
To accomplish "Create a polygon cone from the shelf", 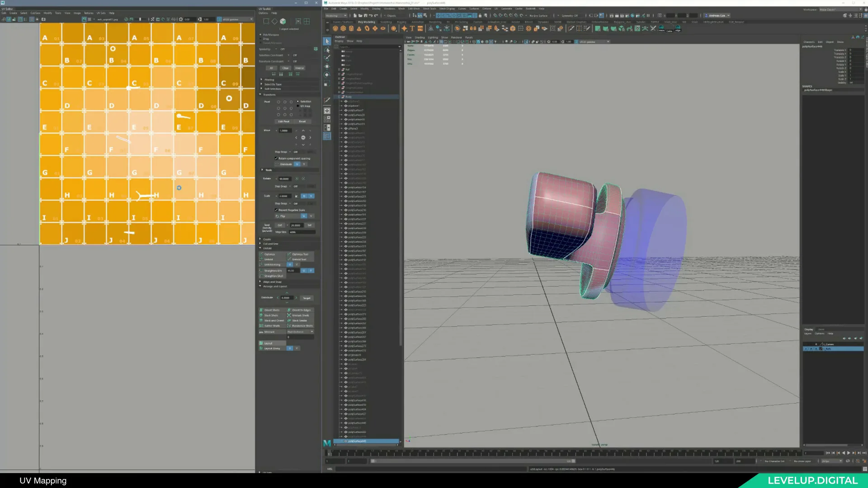I will coord(359,28).
